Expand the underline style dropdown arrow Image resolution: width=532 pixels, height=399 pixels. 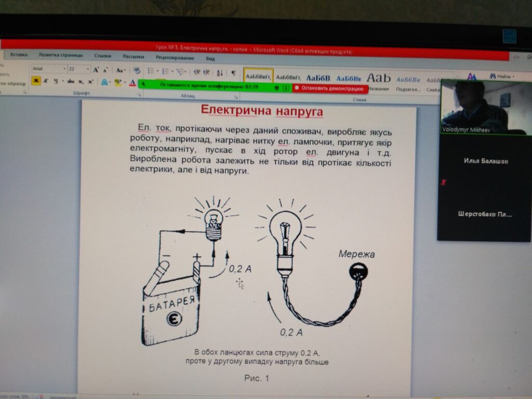[62, 82]
